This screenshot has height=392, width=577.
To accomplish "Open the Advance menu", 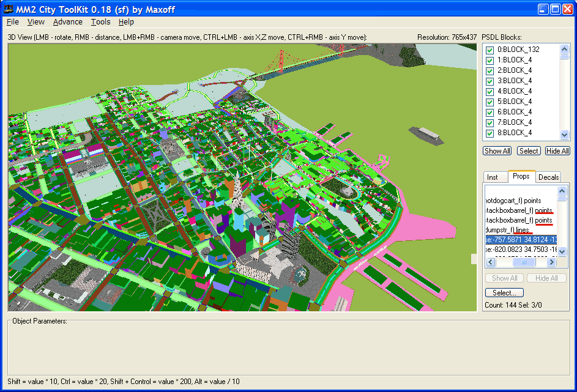I will (67, 22).
